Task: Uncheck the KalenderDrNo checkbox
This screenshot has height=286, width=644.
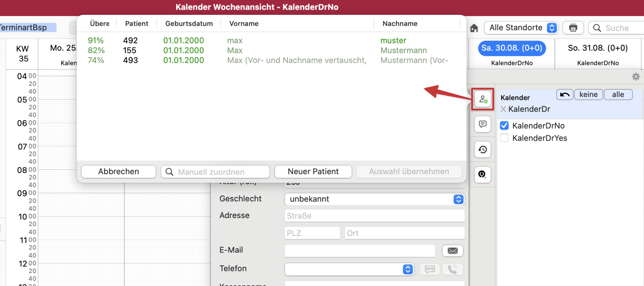Action: (504, 126)
